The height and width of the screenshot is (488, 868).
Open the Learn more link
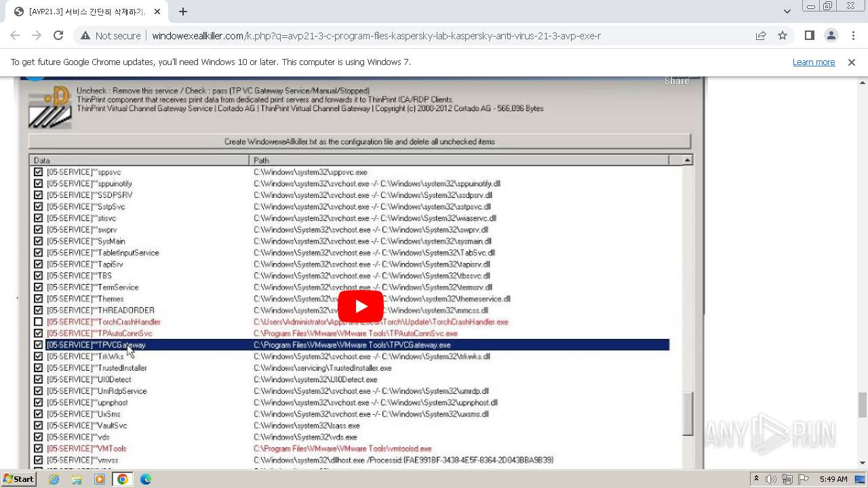[814, 62]
